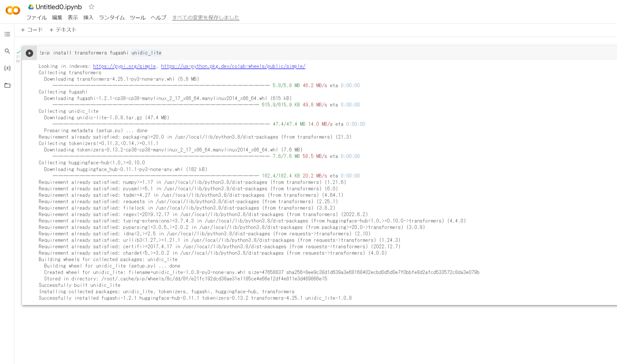617x364 pixels.
Task: Open the find and replace panel
Action: (7, 51)
